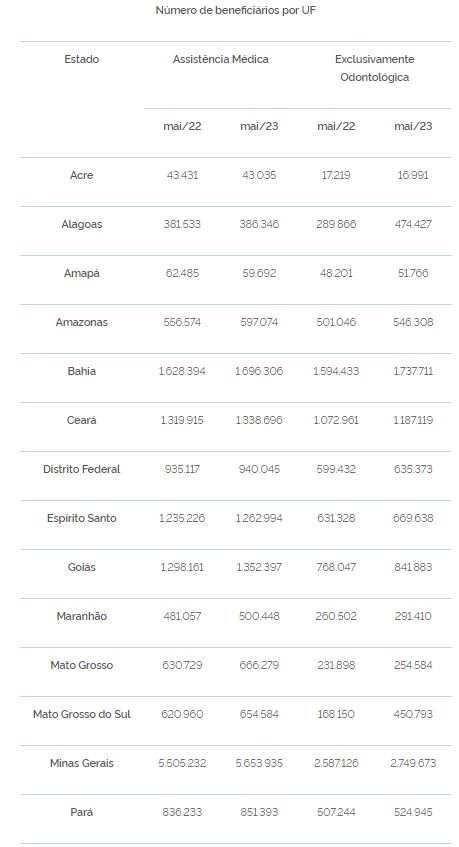Select the Bahia value 1.628.394

click(x=182, y=371)
